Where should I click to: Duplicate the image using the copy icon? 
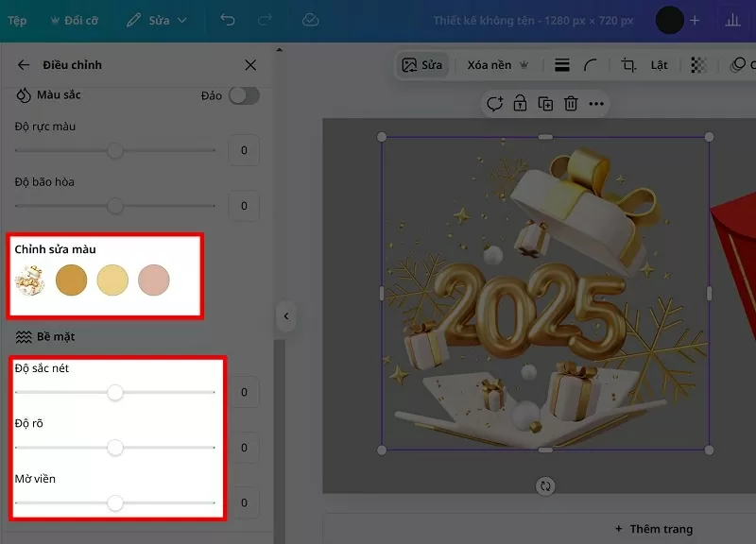pyautogui.click(x=545, y=104)
